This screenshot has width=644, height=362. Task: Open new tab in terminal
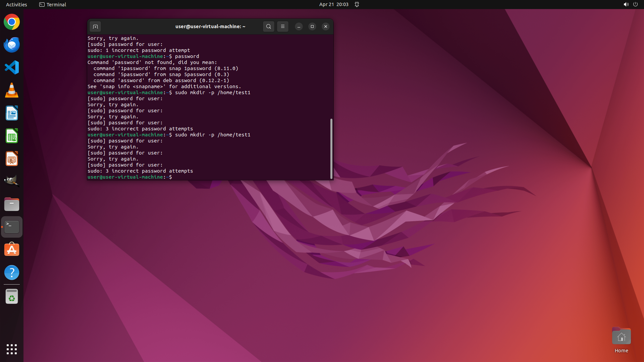95,26
